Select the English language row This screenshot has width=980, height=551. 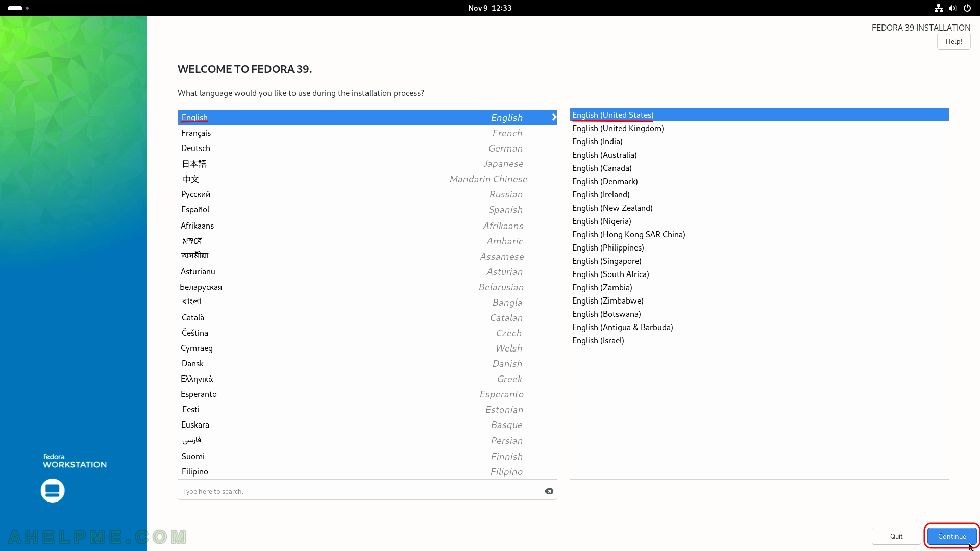click(x=367, y=117)
